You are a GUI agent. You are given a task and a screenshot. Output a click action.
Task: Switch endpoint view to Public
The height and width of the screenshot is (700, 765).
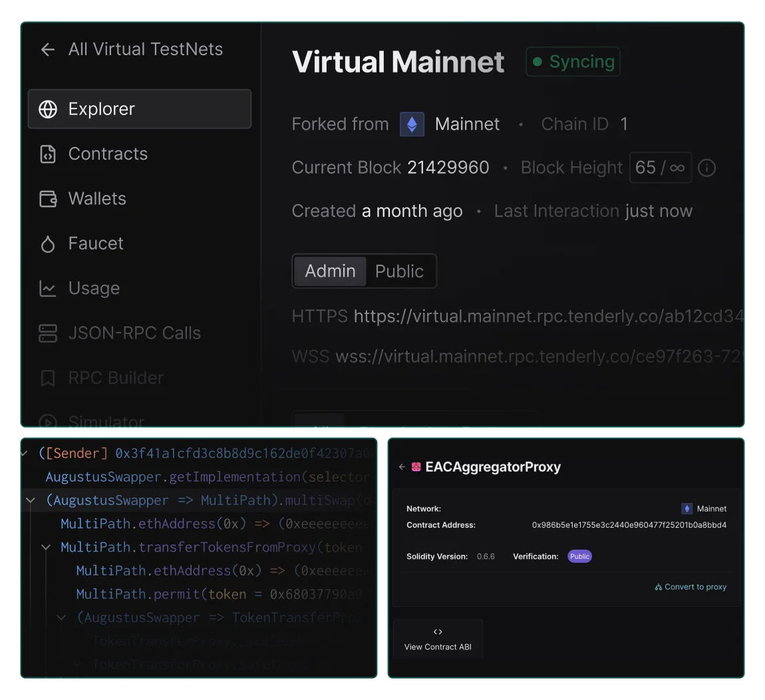pos(399,271)
